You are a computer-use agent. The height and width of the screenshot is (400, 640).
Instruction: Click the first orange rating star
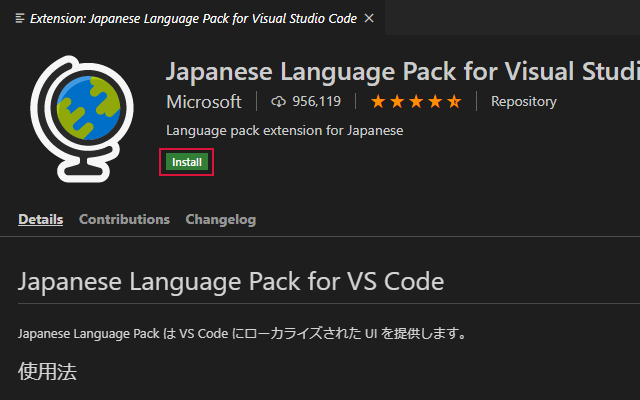tap(378, 101)
